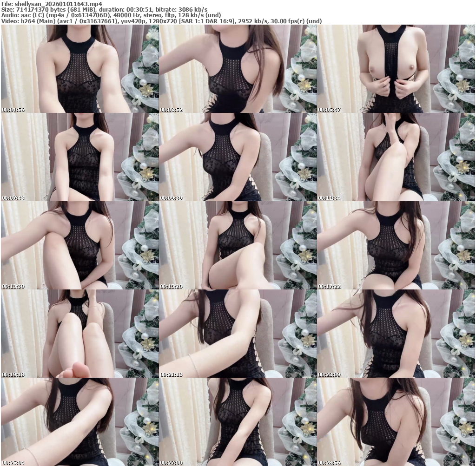Open the frame timestamped 00:17:22
Viewport: 476px width, 466px height.
[396, 245]
